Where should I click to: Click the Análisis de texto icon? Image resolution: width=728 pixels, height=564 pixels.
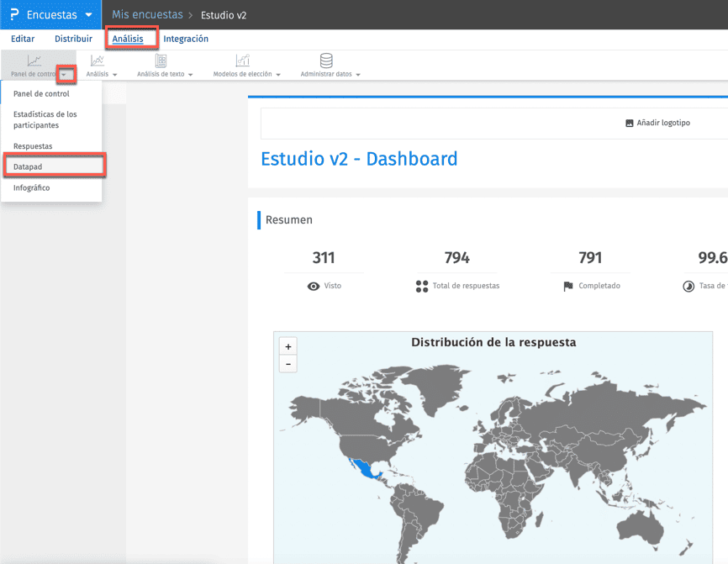161,61
